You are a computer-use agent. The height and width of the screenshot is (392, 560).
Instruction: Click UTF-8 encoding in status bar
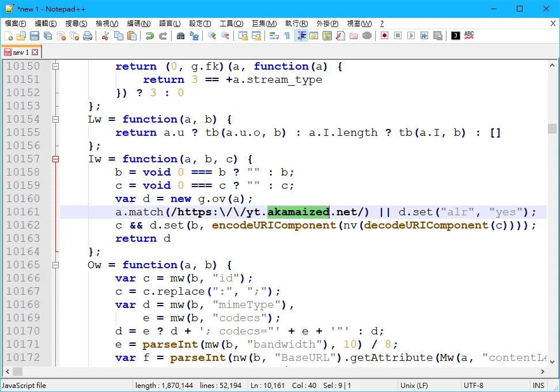click(x=474, y=386)
